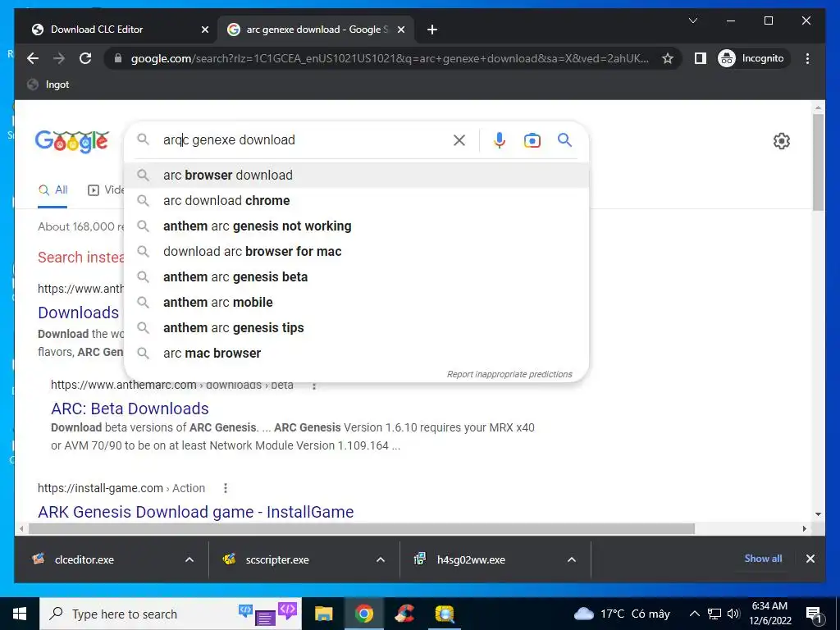Close the Download CLC Editor tab

coord(204,30)
